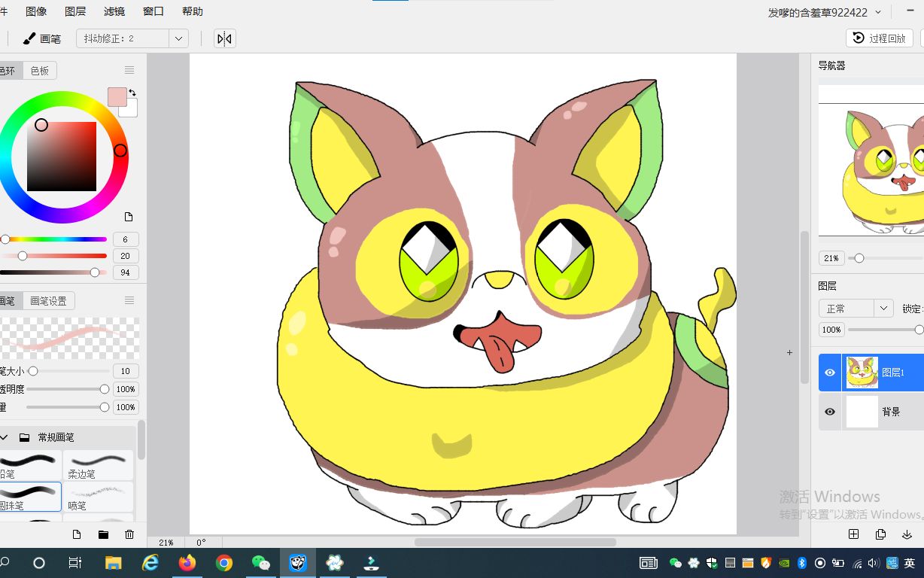The width and height of the screenshot is (924, 578).
Task: Open File Explorer from taskbar
Action: click(x=113, y=563)
